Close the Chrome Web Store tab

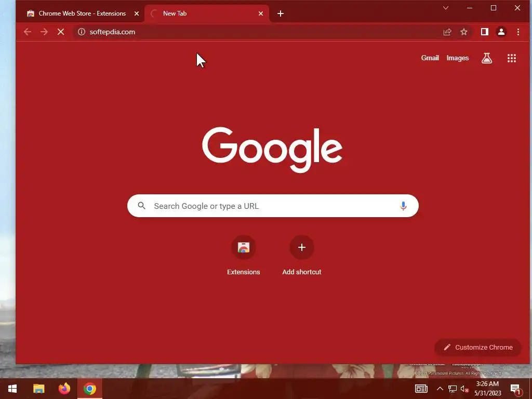pyautogui.click(x=137, y=14)
